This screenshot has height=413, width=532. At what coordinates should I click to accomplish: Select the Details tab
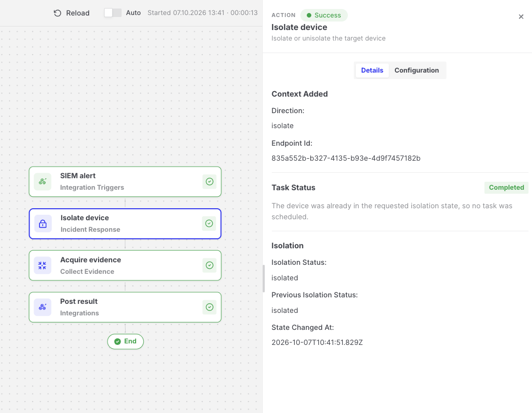(x=372, y=70)
